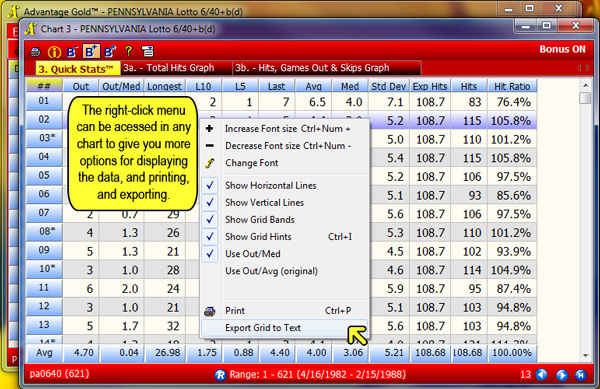600x389 pixels.
Task: Click the Avg row label at the bottom
Action: [44, 353]
